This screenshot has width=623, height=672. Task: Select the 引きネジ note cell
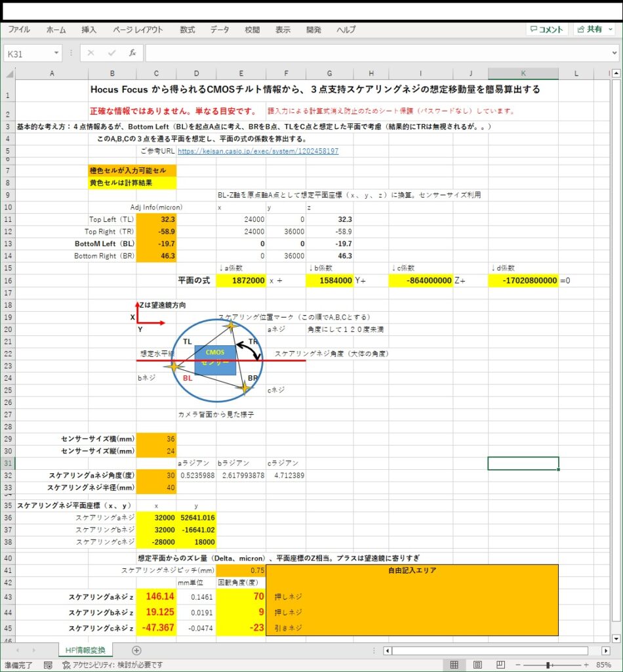coord(285,628)
